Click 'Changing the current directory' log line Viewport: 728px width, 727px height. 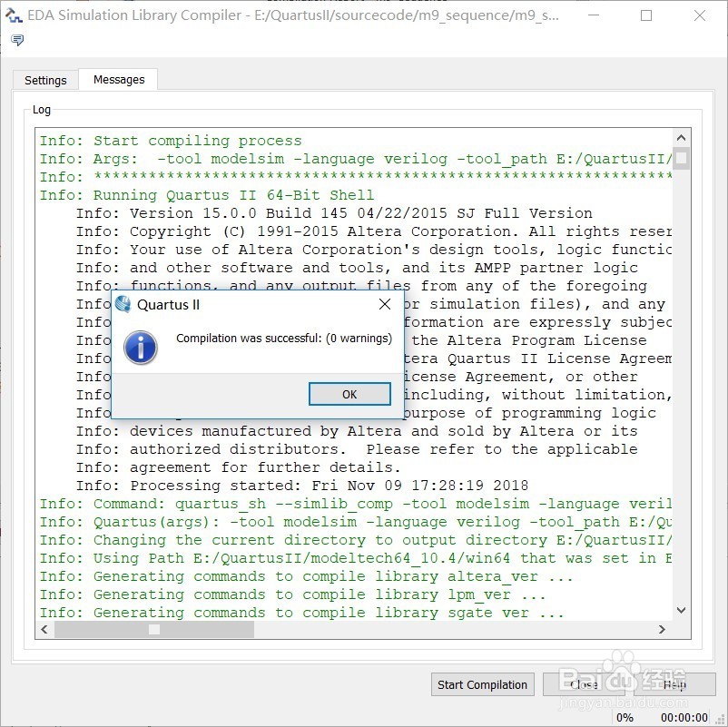tap(356, 540)
